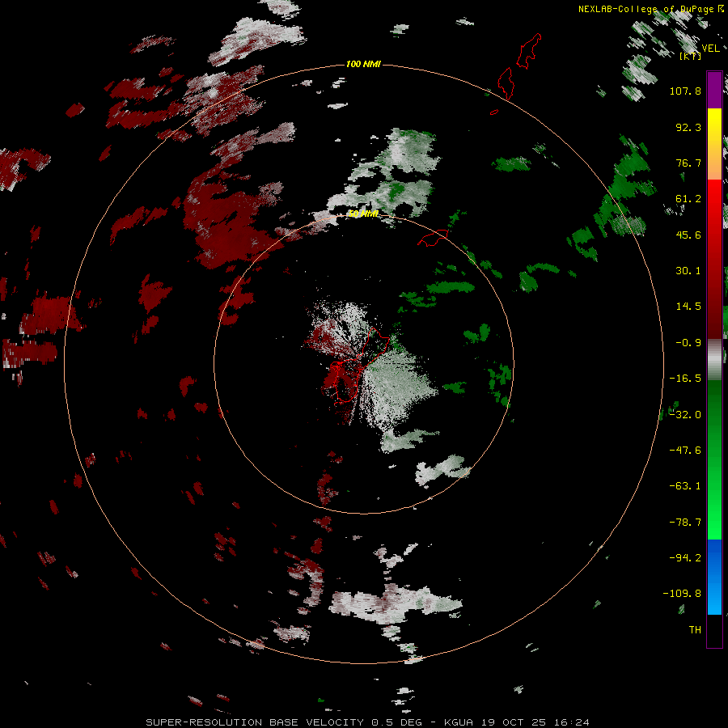Click the 30.1 value on the velocity scale
Screen dimensions: 728x728
[688, 271]
